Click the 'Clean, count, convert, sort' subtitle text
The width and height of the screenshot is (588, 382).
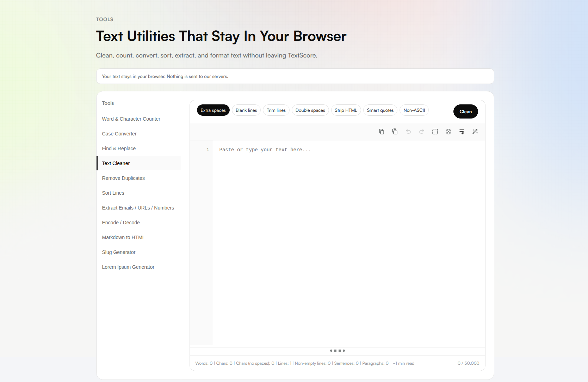[x=206, y=55]
